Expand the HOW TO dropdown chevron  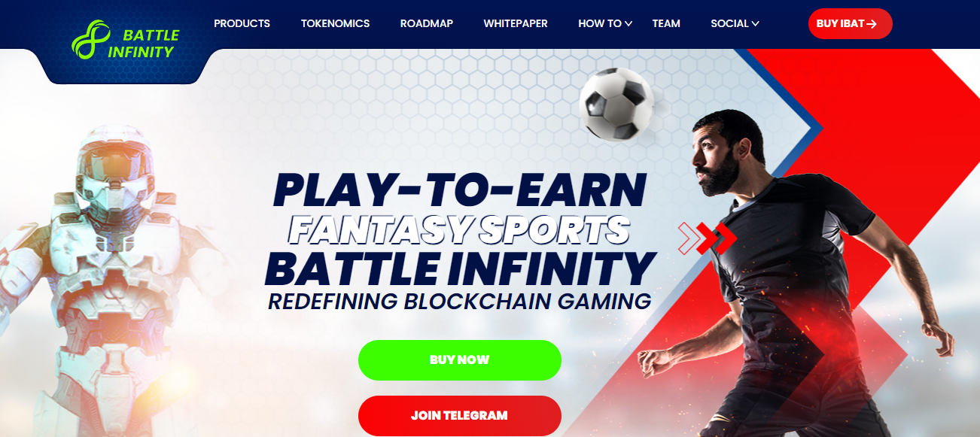[628, 24]
